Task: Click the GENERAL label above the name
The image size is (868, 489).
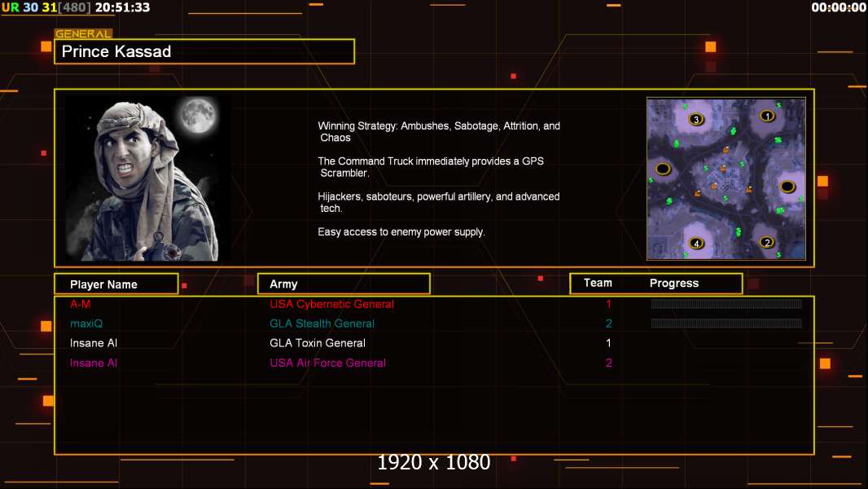Action: click(x=83, y=33)
